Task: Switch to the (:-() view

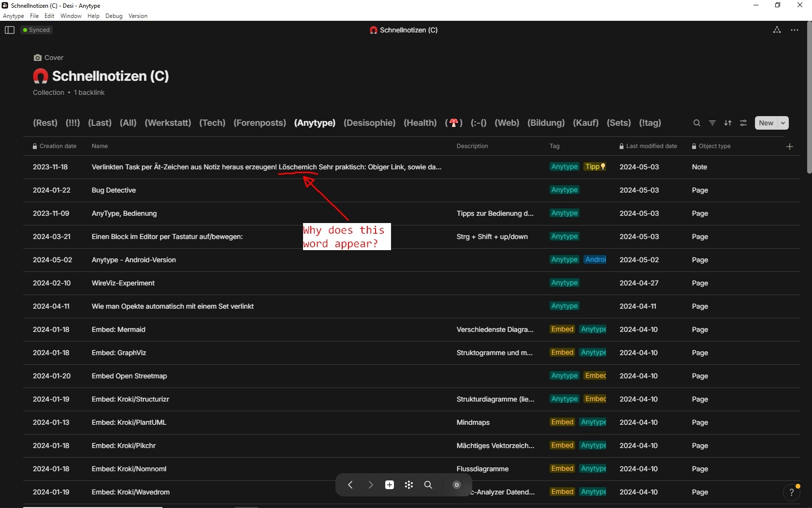Action: tap(478, 123)
